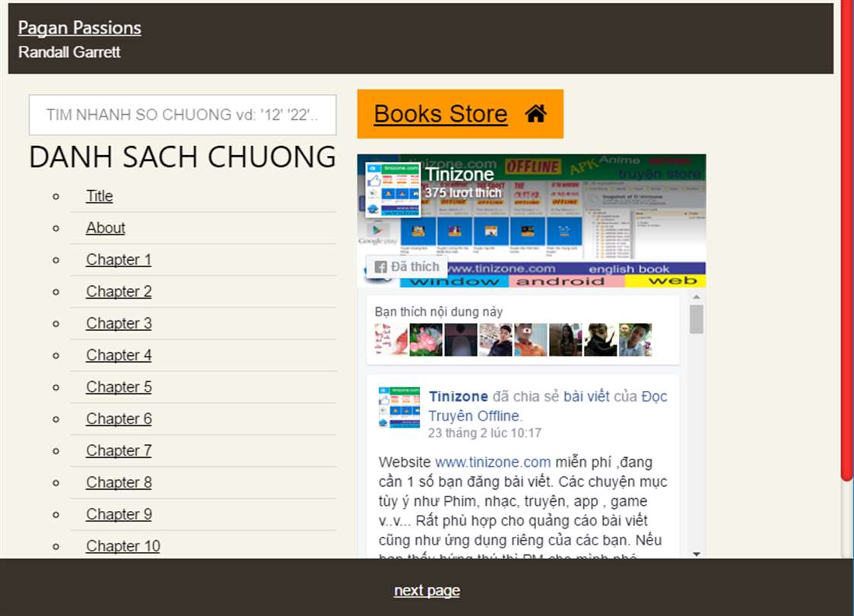
Task: Click the post timestamp '23 tháng 2 lúc 10:17'
Action: click(x=484, y=433)
